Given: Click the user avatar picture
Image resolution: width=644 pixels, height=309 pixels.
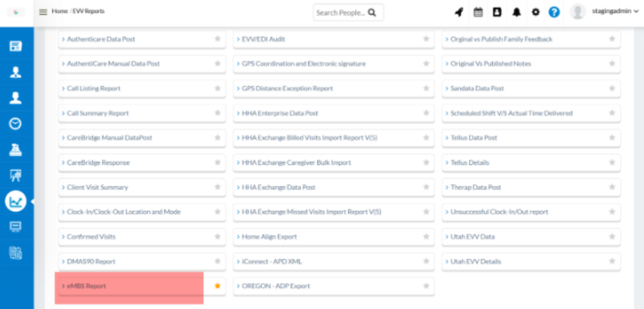Looking at the screenshot, I should pyautogui.click(x=578, y=12).
